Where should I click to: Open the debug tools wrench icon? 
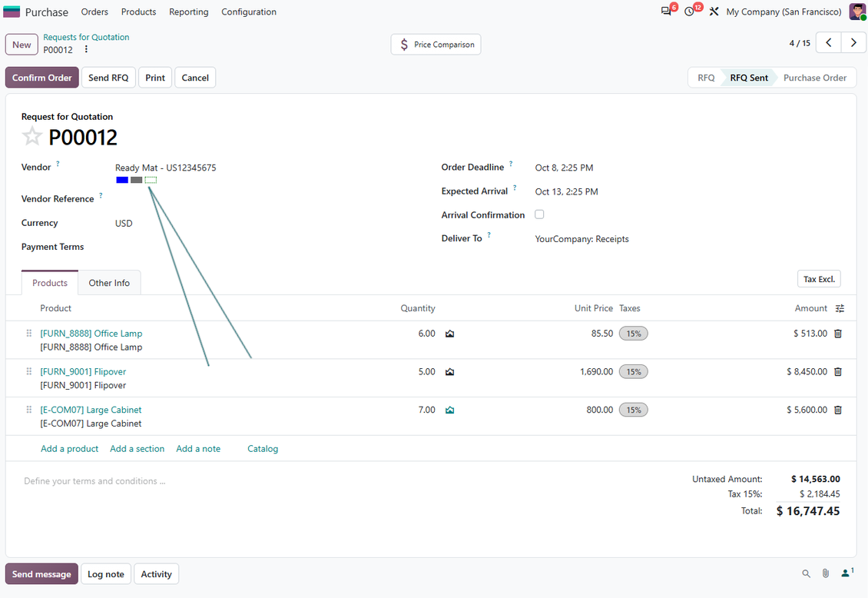pos(714,12)
